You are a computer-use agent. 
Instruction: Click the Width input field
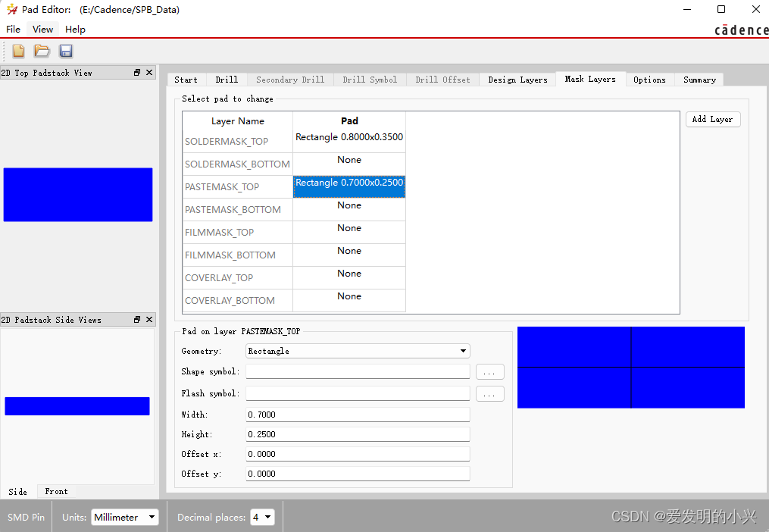tap(358, 415)
